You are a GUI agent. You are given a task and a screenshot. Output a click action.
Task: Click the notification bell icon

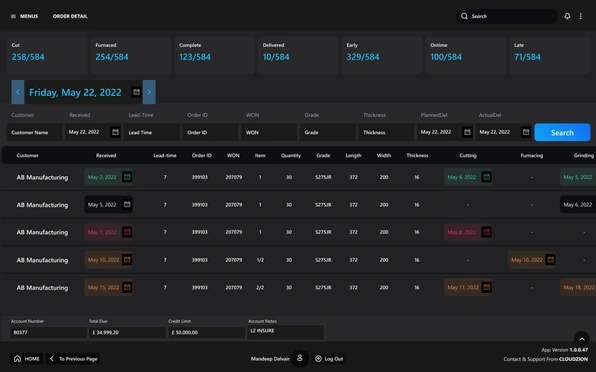coord(567,16)
